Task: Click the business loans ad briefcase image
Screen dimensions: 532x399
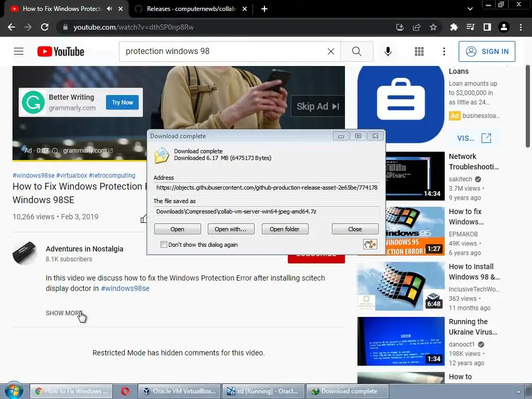Action: point(401,103)
